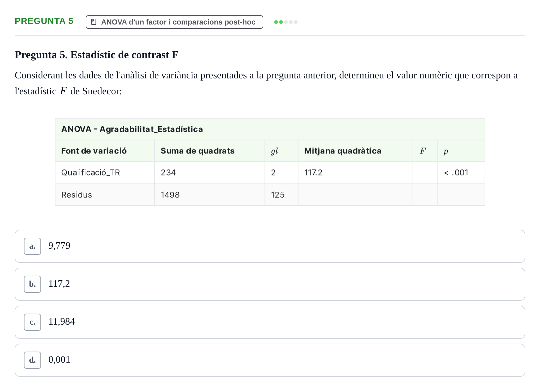Click the letter badge 'c.'
This screenshot has height=392, width=540.
[x=32, y=322]
